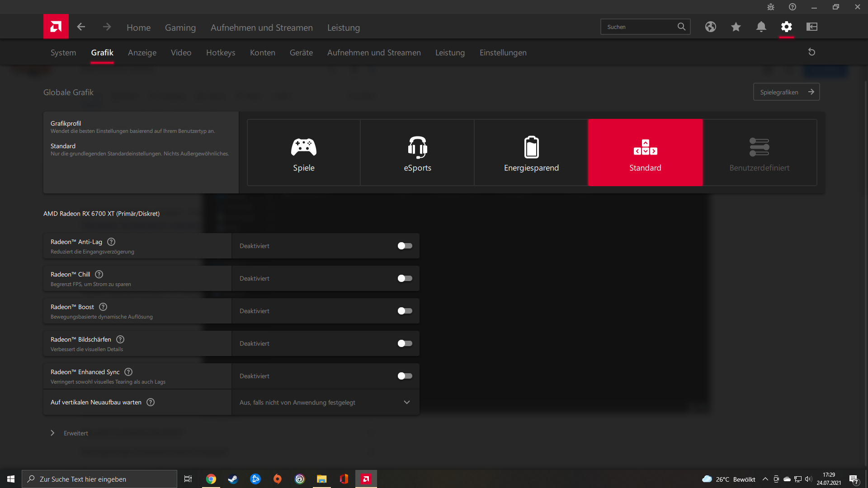
Task: Click back arrow navigation icon
Action: click(81, 27)
